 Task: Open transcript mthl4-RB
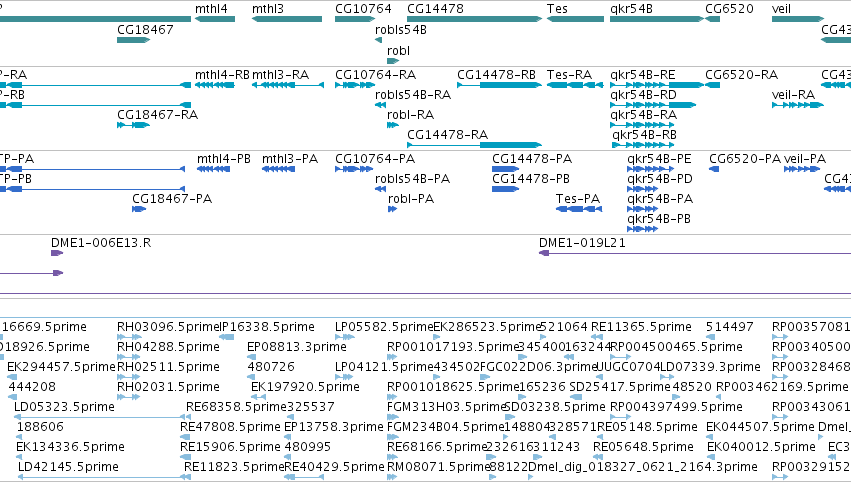[223, 75]
